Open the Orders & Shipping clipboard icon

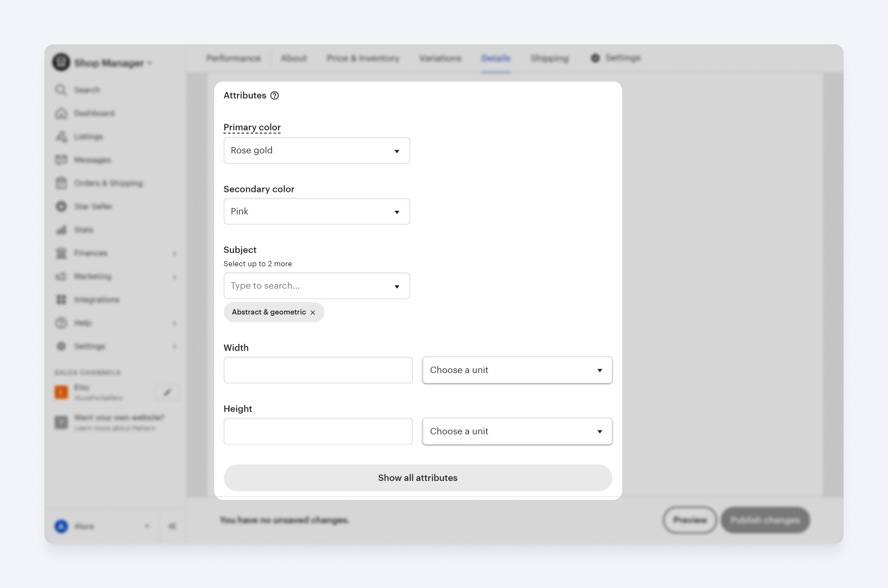pyautogui.click(x=61, y=183)
